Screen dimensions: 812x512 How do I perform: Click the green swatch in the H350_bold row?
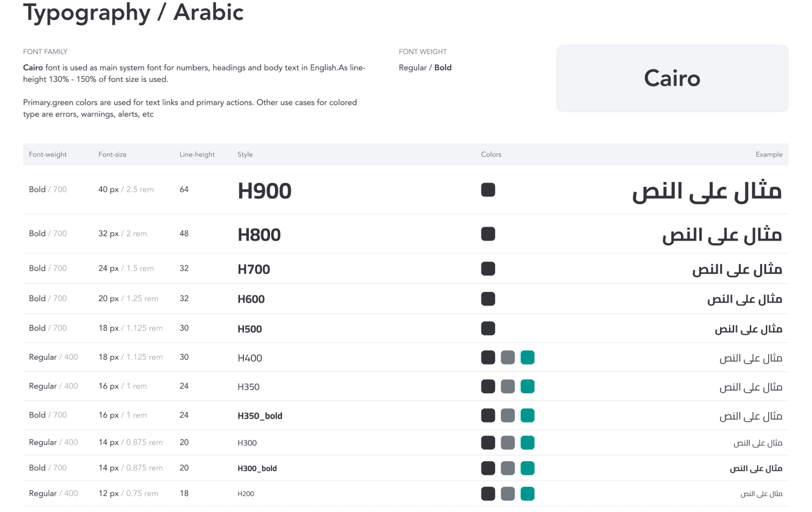click(x=527, y=415)
